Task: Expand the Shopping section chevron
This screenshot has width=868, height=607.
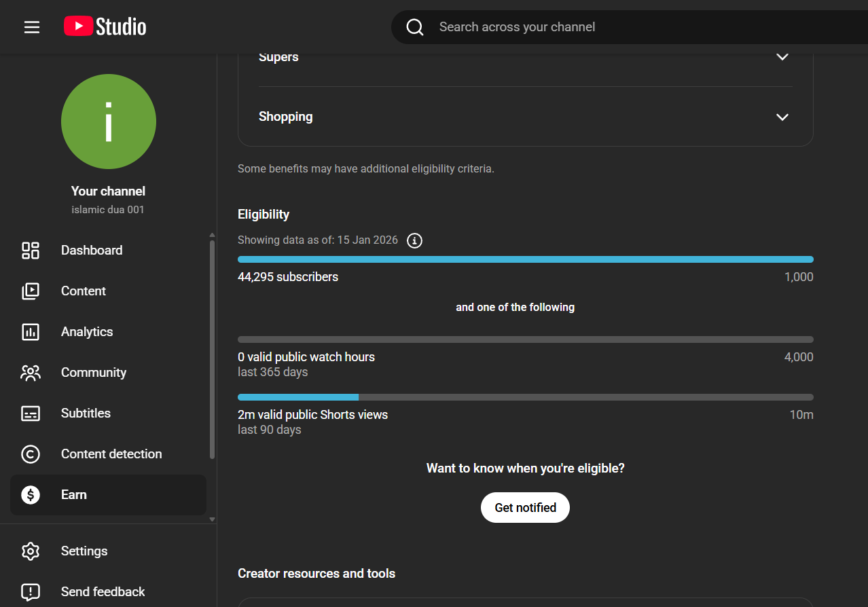Action: pos(782,117)
